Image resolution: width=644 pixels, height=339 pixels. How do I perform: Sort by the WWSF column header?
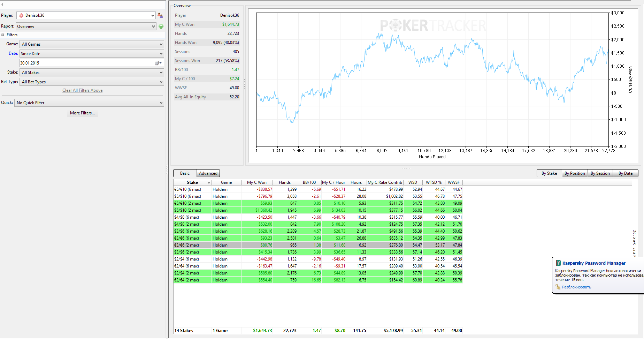(x=454, y=182)
